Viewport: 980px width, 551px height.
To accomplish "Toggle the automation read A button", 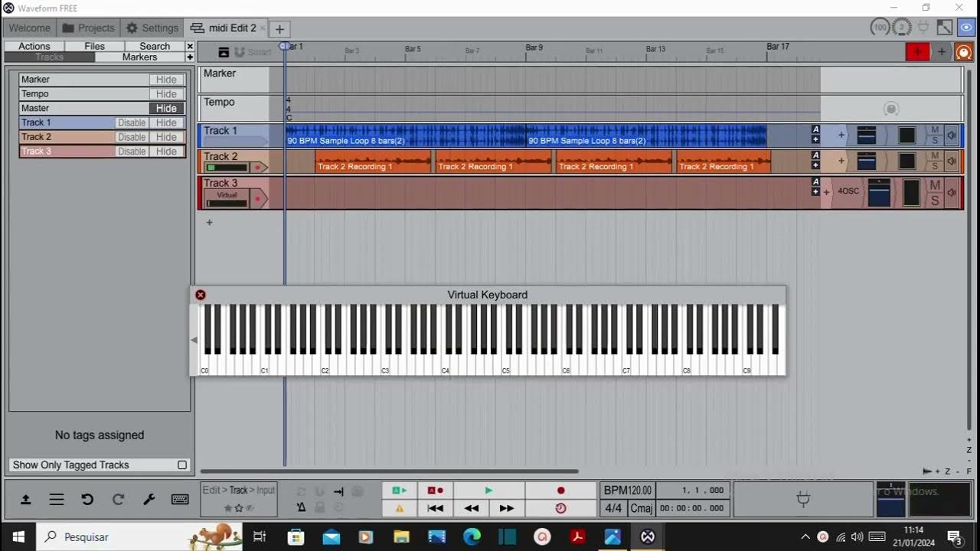I will (x=399, y=491).
